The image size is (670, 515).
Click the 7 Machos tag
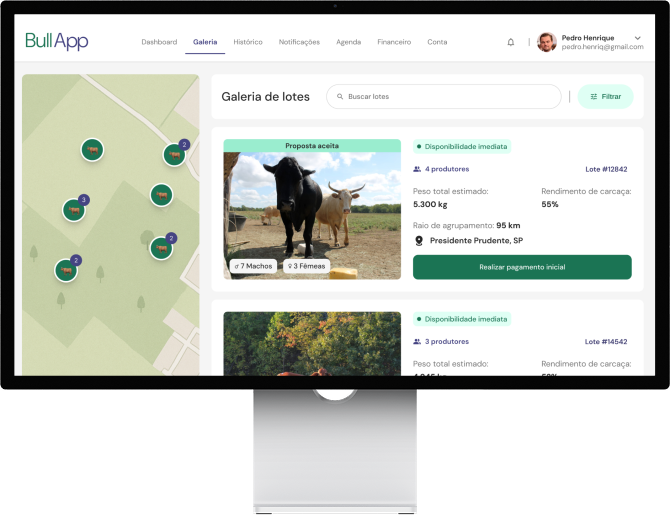pos(253,266)
